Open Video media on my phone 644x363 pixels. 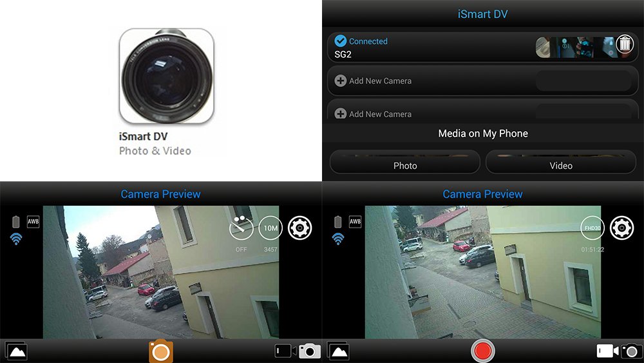click(561, 162)
